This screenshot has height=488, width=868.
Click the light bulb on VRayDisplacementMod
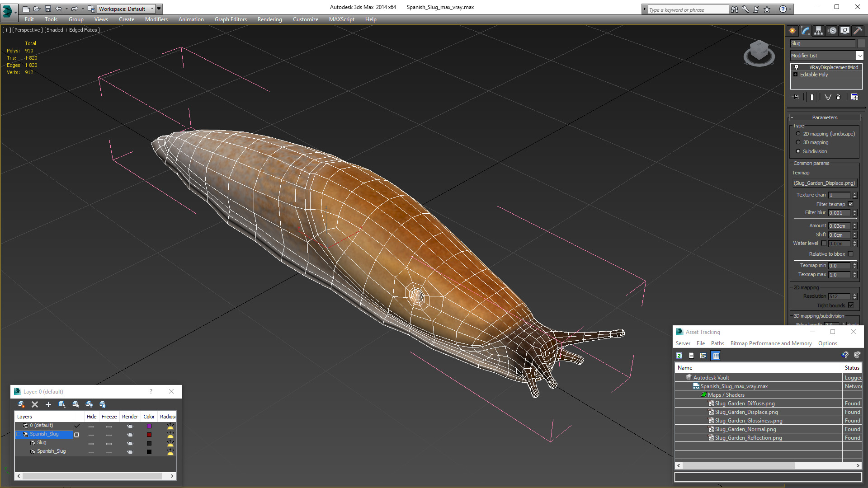(797, 67)
